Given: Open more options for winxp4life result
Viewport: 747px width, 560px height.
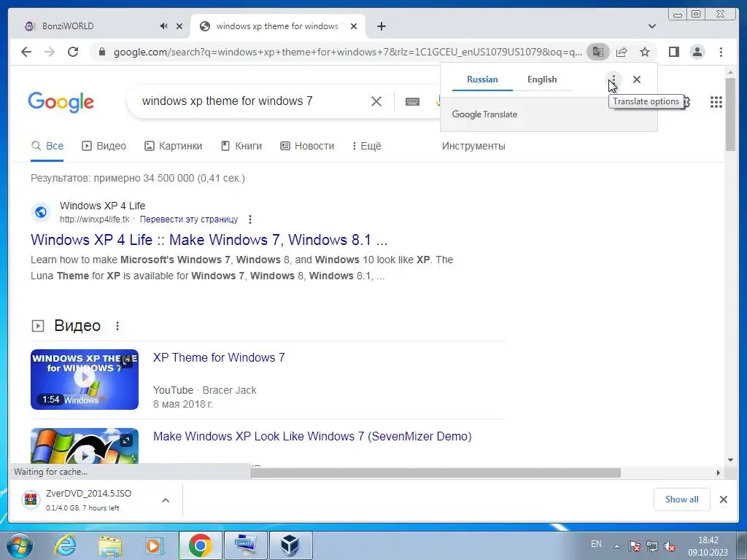Looking at the screenshot, I should pyautogui.click(x=250, y=219).
